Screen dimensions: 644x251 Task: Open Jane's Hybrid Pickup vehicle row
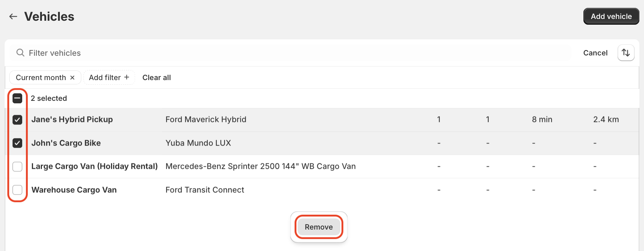click(x=322, y=120)
